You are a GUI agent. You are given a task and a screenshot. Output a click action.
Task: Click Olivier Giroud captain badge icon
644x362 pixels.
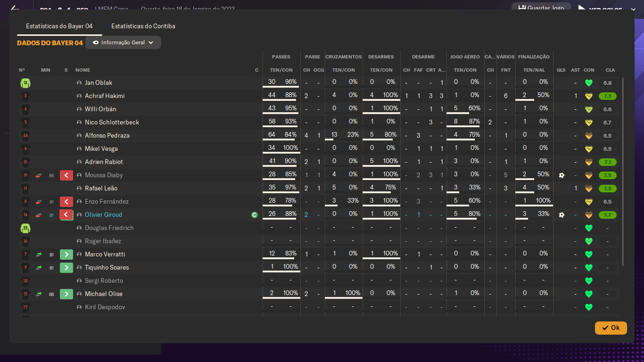click(x=255, y=215)
